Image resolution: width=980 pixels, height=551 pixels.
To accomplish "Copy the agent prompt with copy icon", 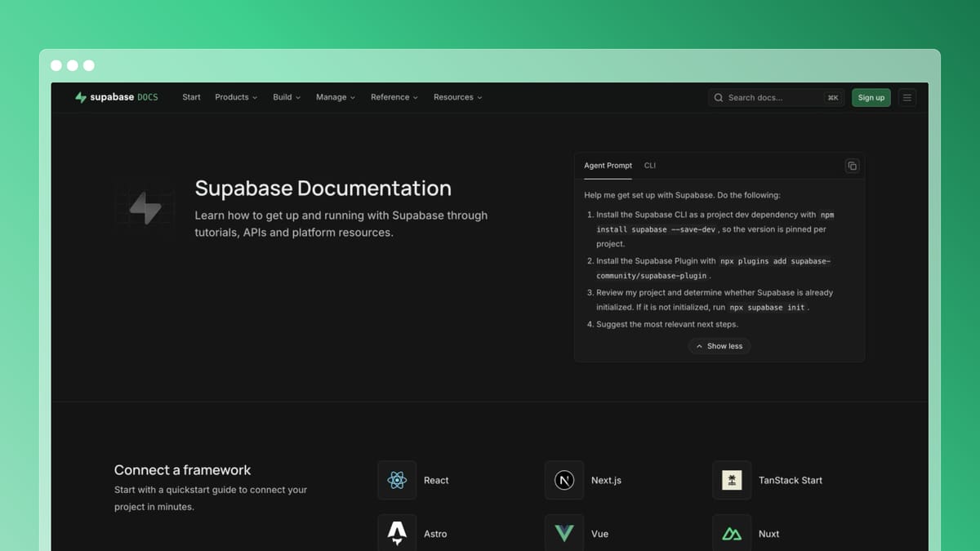I will pyautogui.click(x=852, y=166).
